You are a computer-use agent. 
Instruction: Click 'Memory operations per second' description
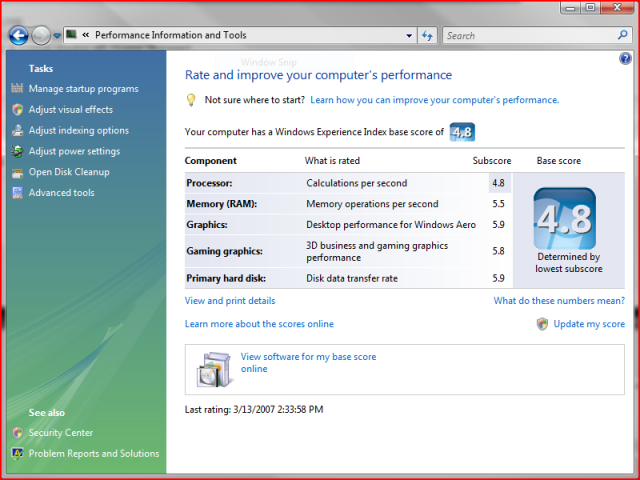click(x=372, y=204)
